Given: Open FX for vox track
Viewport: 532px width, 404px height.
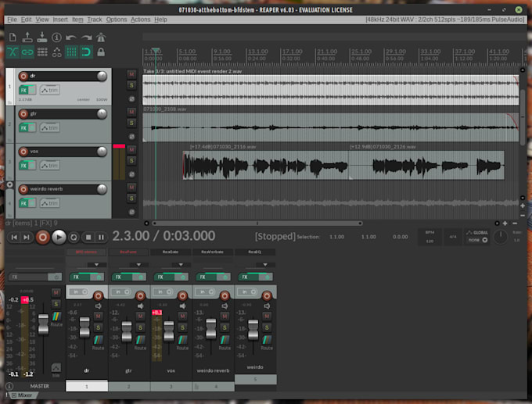Looking at the screenshot, I should click(23, 165).
